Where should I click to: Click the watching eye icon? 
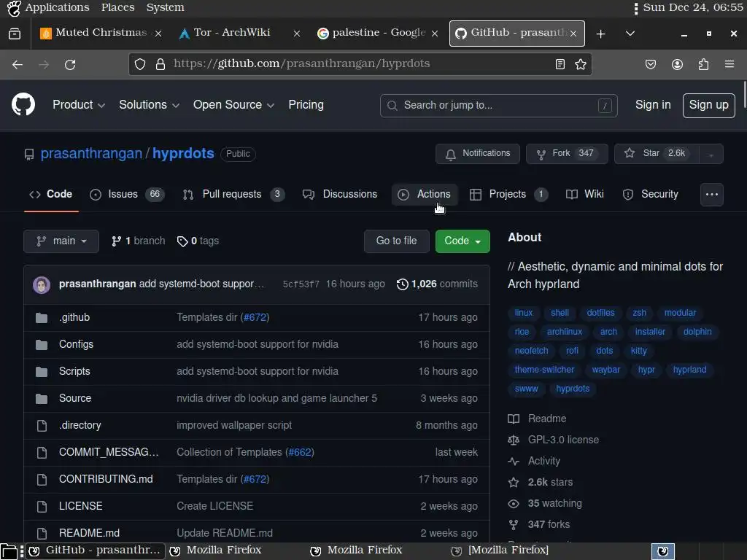point(514,503)
